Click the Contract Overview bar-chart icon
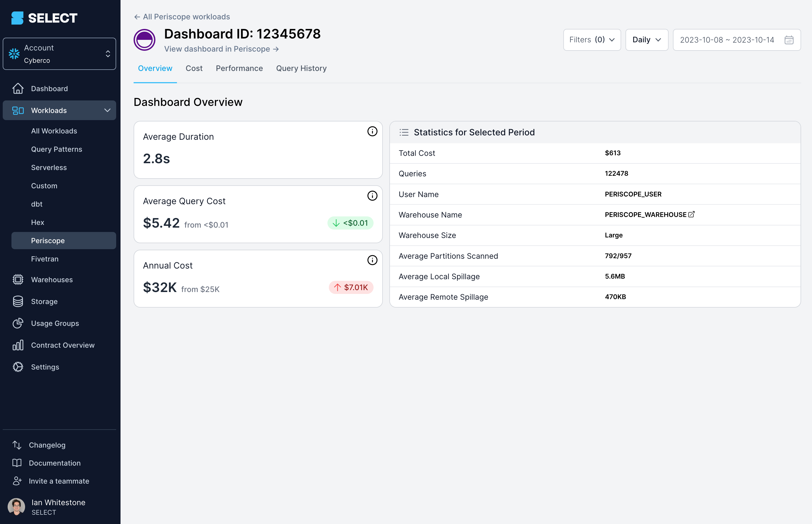812x524 pixels. coord(18,345)
